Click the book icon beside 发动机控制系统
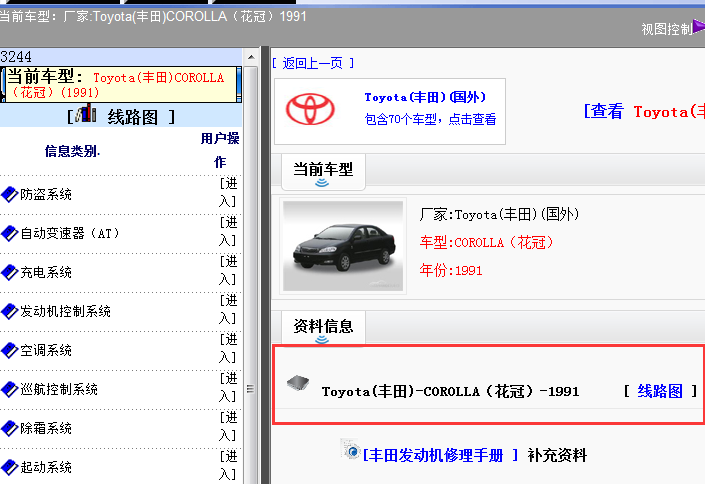705x484 pixels. coord(9,311)
